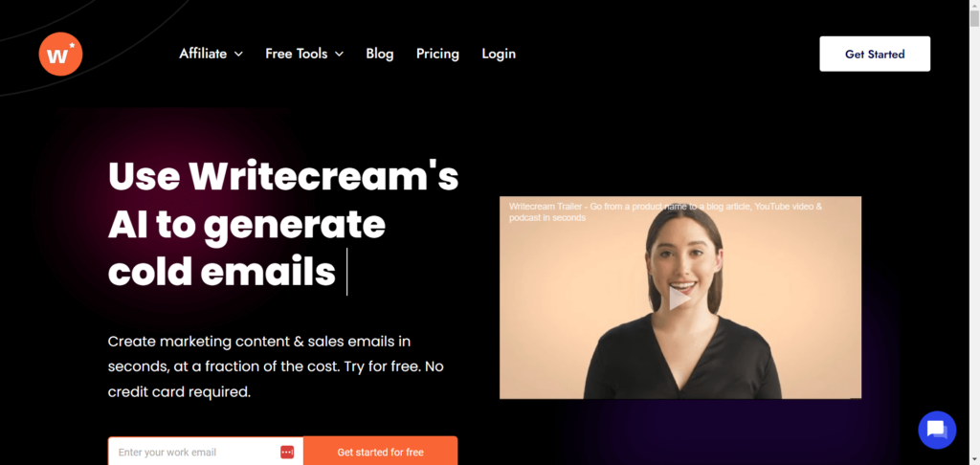The height and width of the screenshot is (465, 980).
Task: Focus the work email input field
Action: (196, 452)
